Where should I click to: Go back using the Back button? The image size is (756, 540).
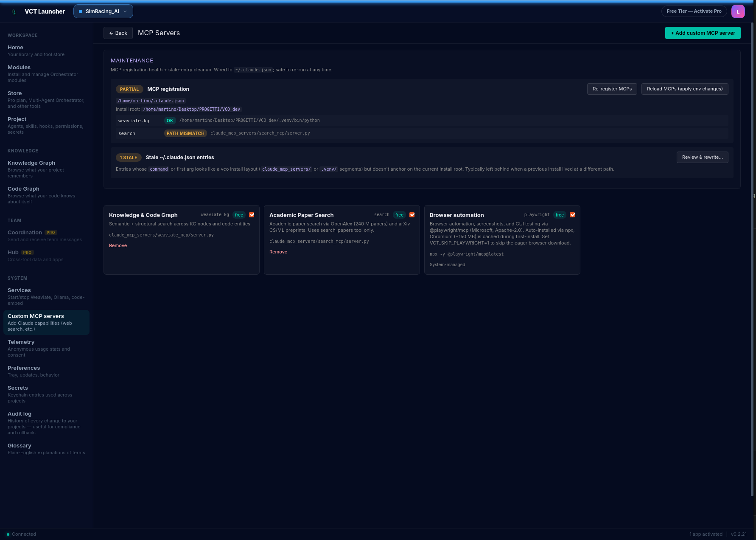(x=118, y=33)
